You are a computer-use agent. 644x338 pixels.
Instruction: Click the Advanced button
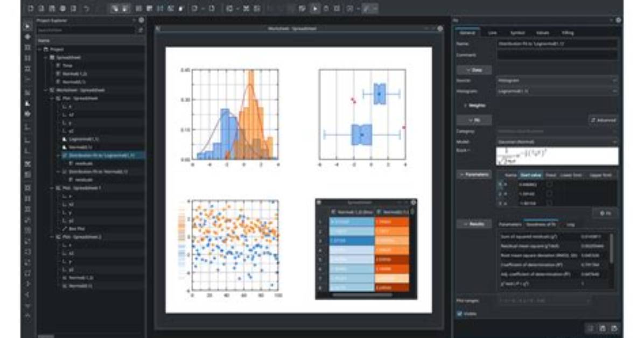[x=603, y=121]
